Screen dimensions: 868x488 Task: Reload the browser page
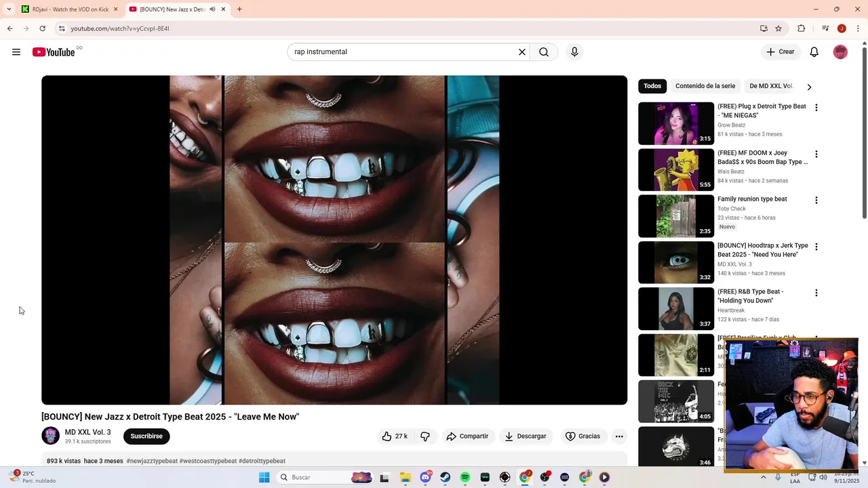42,28
